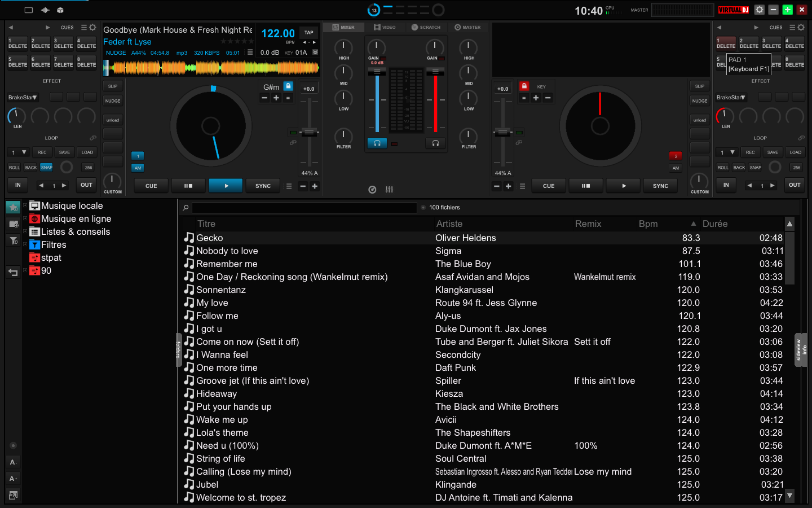Enable right channel headphone cue
812x508 pixels.
pos(435,143)
